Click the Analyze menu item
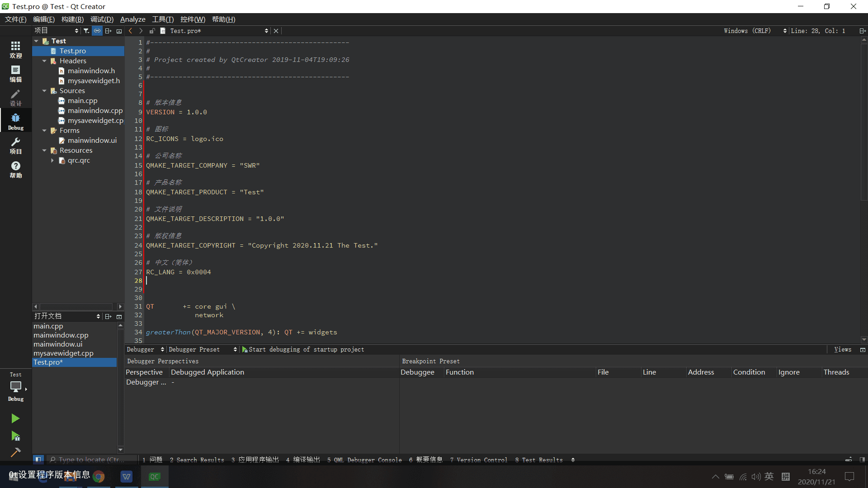 (x=133, y=19)
